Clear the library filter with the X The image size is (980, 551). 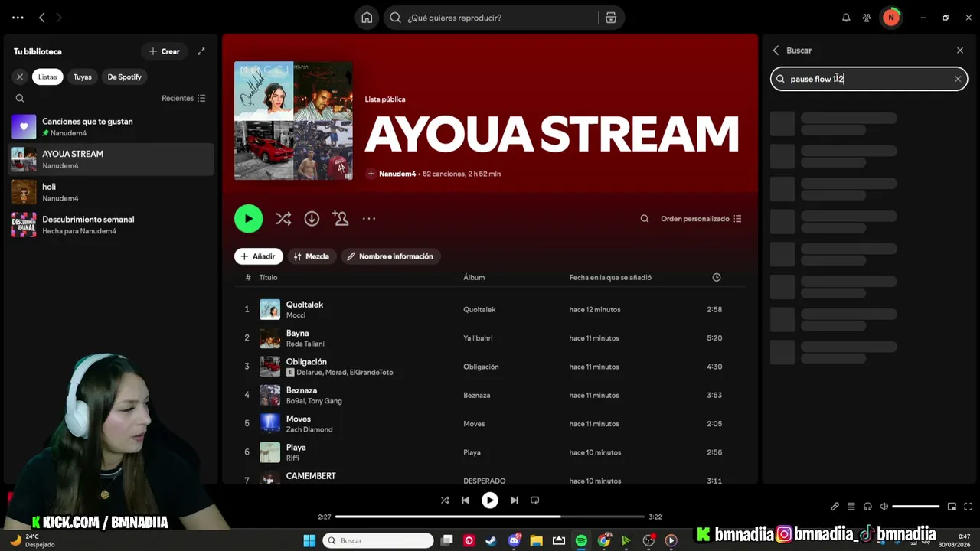[20, 77]
